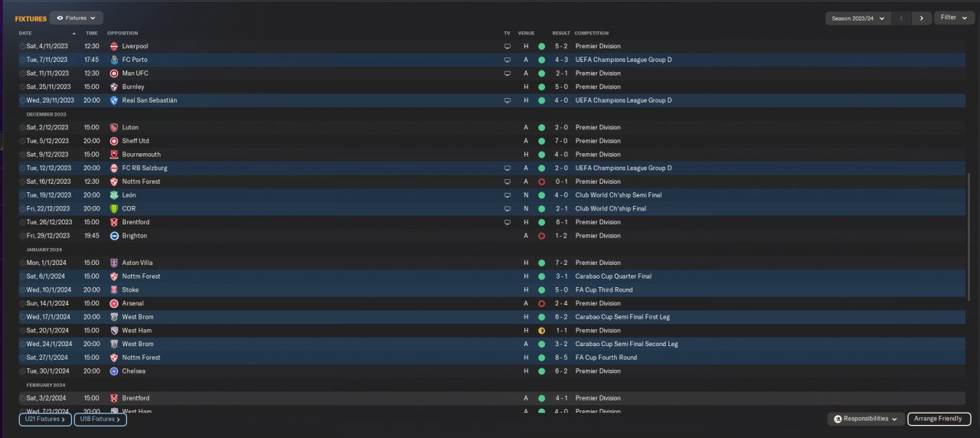Viewport: 980px width, 438px height.
Task: Click the Liverpool club badge icon
Action: pyautogui.click(x=114, y=46)
